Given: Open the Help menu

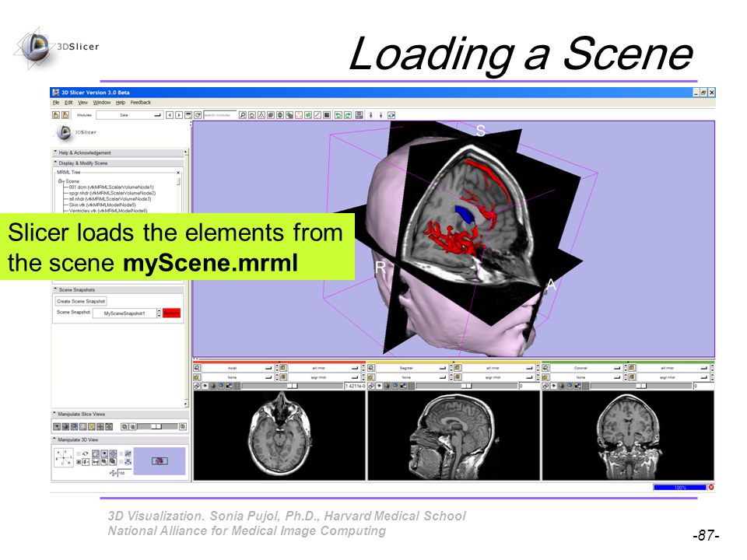Looking at the screenshot, I should click(x=121, y=103).
